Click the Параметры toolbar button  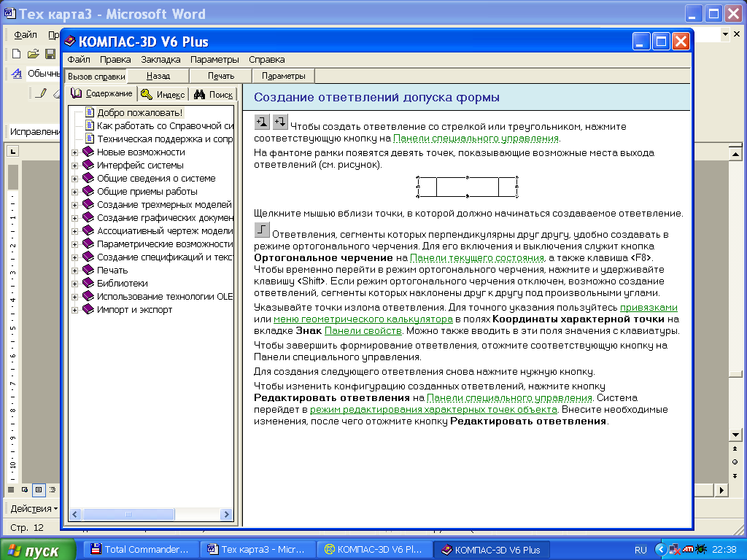tap(284, 76)
